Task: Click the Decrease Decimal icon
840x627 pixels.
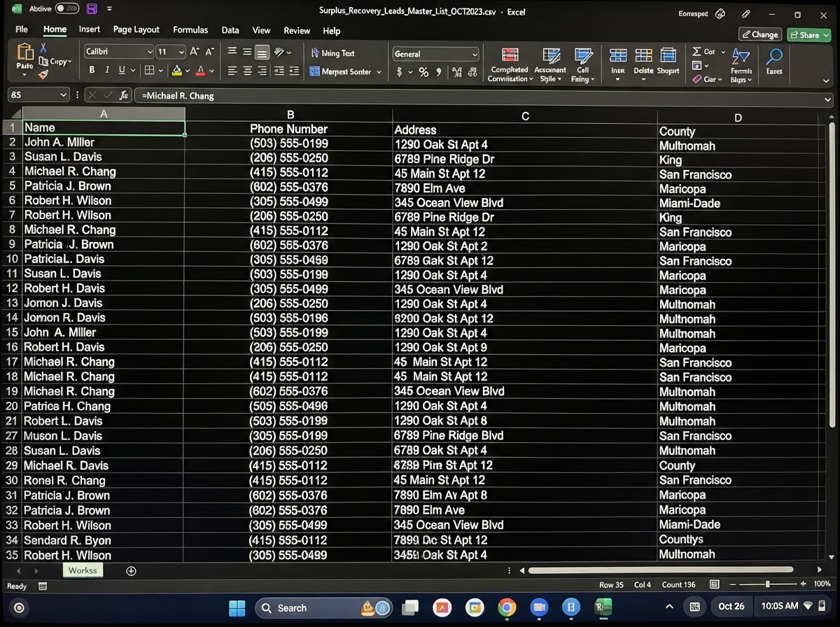Action: [473, 71]
